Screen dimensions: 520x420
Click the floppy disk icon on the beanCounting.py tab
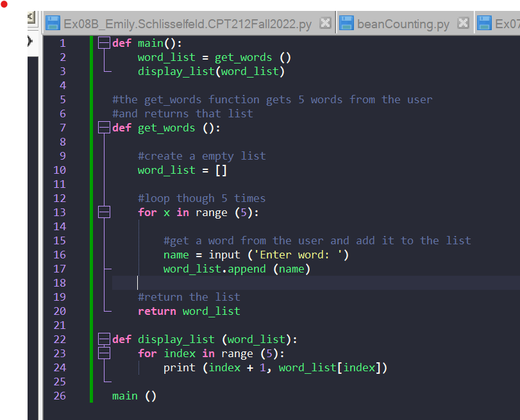tap(346, 22)
